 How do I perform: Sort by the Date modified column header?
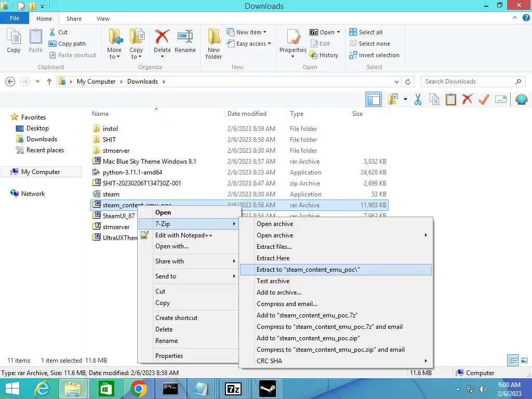click(x=247, y=114)
